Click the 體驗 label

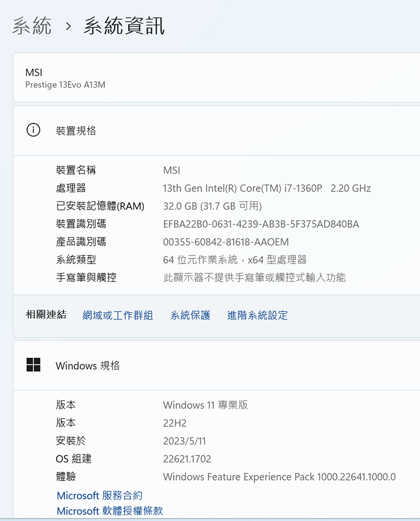click(x=66, y=476)
